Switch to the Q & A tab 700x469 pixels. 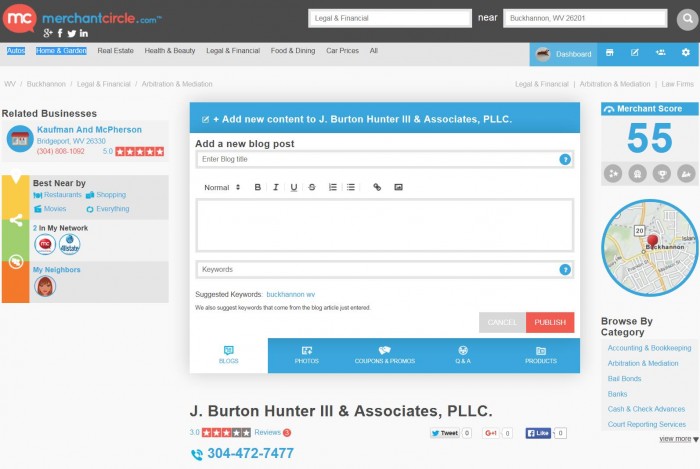[463, 355]
